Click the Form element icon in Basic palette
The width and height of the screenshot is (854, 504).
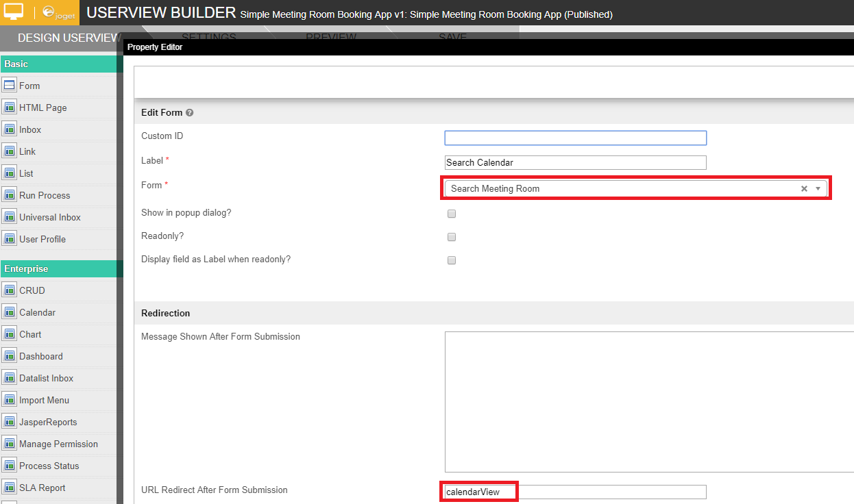[x=9, y=86]
